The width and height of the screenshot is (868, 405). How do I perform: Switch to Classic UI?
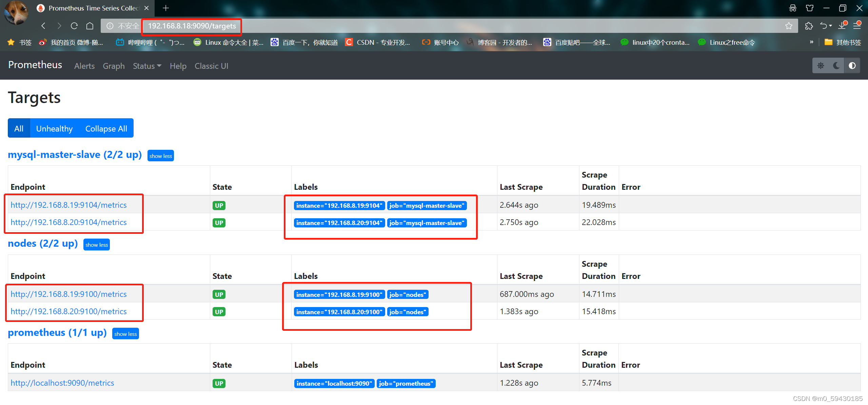pyautogui.click(x=212, y=66)
